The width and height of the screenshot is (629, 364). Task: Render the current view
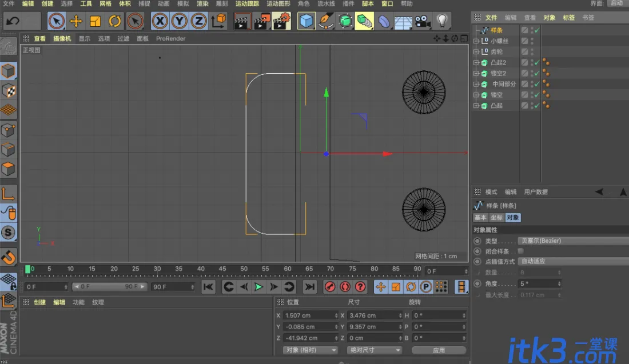(x=242, y=21)
